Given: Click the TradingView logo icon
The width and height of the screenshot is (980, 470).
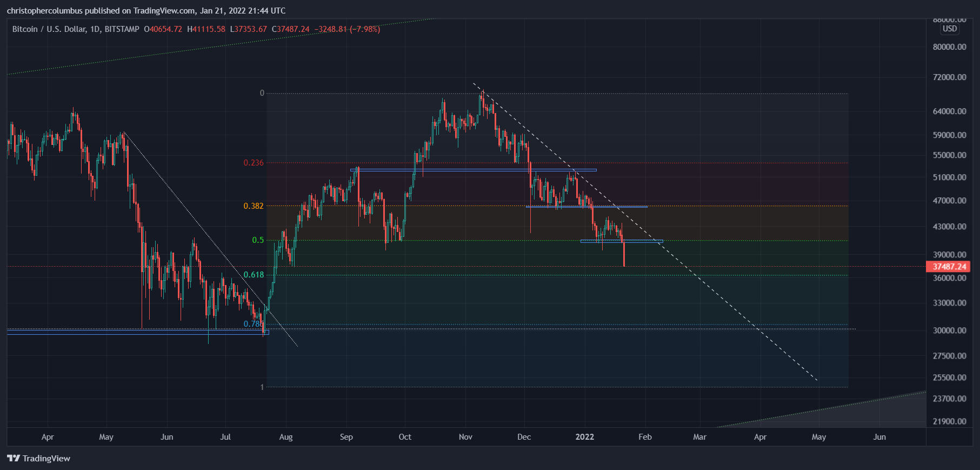Looking at the screenshot, I should point(14,458).
